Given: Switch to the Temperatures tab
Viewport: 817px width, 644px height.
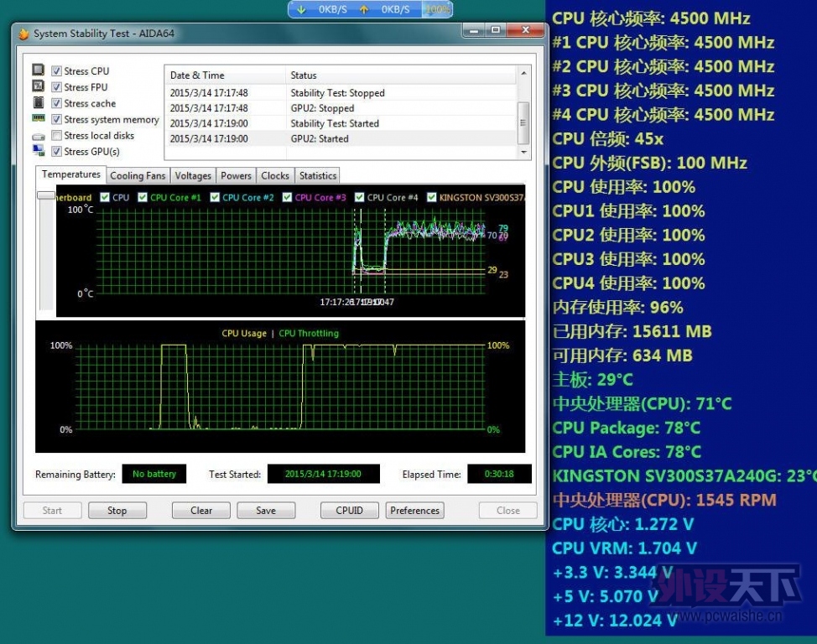Looking at the screenshot, I should coord(70,174).
